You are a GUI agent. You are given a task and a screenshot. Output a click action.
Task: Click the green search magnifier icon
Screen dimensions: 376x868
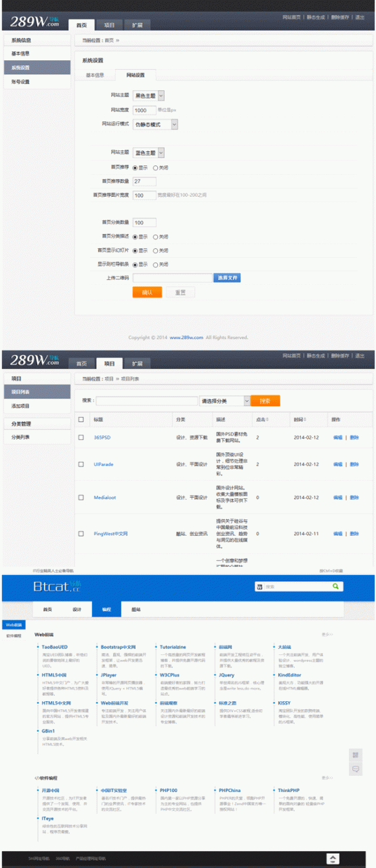(x=337, y=586)
